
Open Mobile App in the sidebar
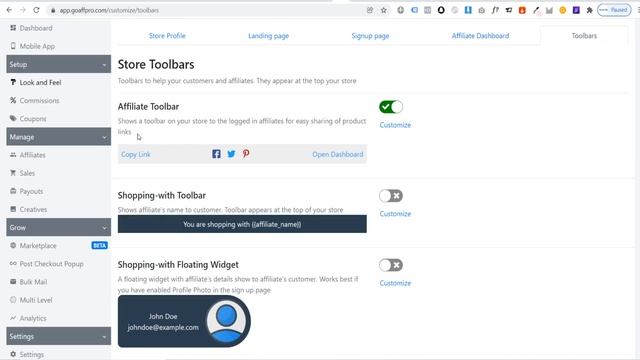pos(37,46)
